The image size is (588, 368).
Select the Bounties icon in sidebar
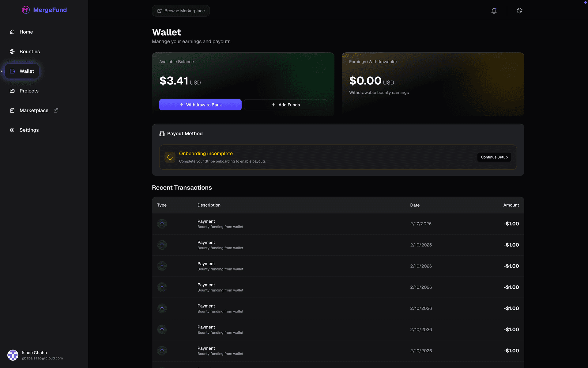coord(12,52)
